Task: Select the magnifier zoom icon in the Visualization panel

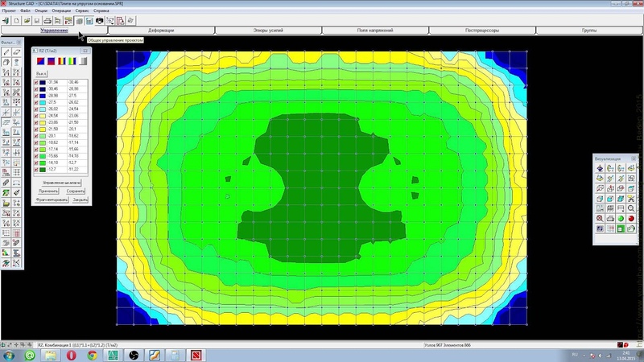Action: (631, 208)
